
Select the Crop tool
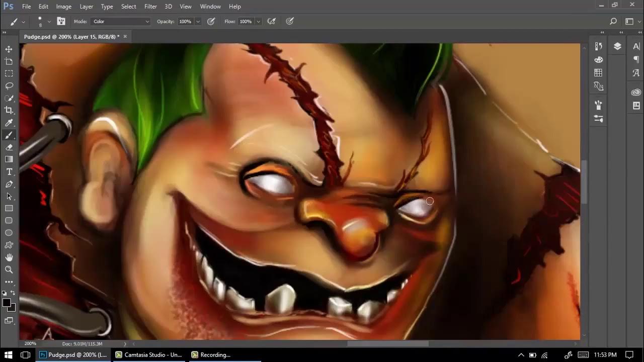pos(9,110)
